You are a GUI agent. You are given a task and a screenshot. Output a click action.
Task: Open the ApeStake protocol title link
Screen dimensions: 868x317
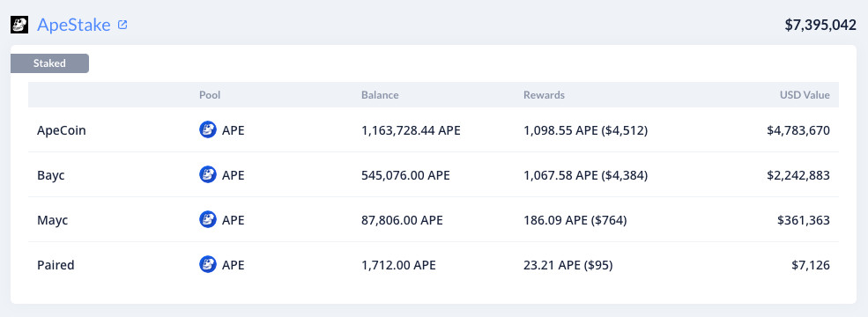pyautogui.click(x=74, y=25)
